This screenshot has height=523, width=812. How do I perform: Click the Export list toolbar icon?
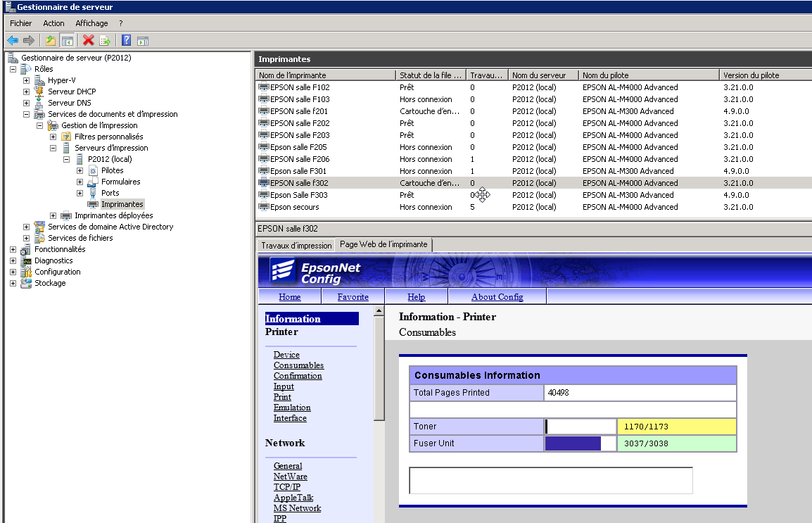click(104, 41)
